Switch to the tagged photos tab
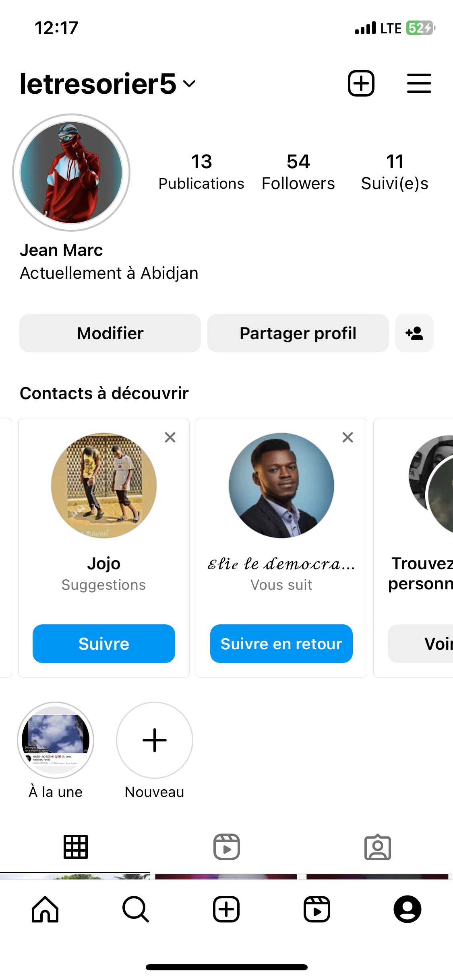This screenshot has height=980, width=453. click(377, 847)
